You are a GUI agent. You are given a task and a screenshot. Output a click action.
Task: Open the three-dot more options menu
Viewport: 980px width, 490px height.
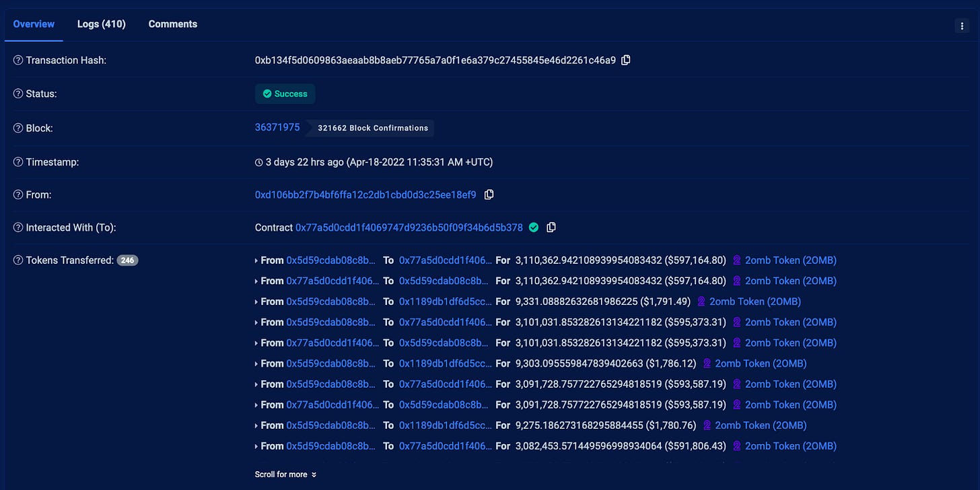point(961,26)
